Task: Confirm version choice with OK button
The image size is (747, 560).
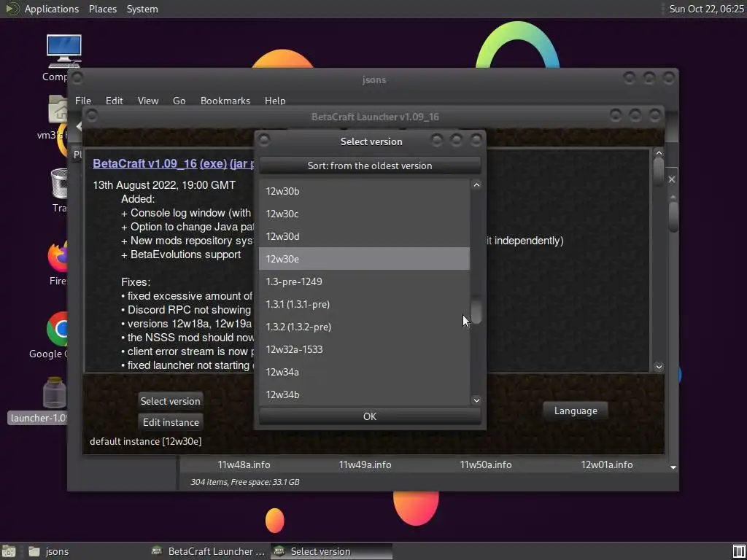Action: 370,416
